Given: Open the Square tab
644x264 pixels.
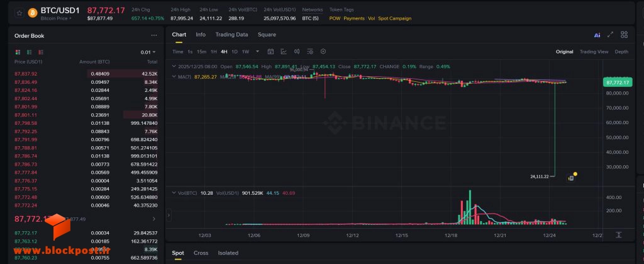Looking at the screenshot, I should pyautogui.click(x=267, y=35).
